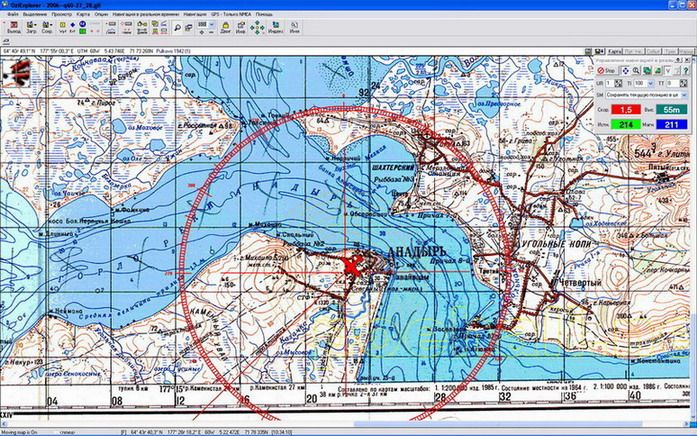
Task: Click the Изобр. toolbar icon
Action: click(240, 28)
